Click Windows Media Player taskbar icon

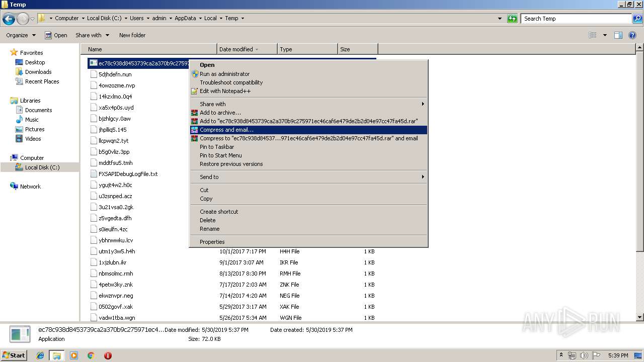(x=74, y=355)
